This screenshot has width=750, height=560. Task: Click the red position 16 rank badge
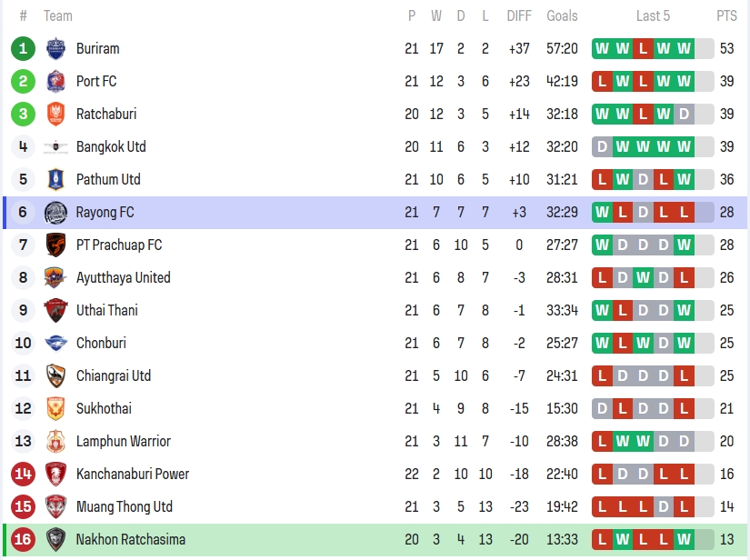tap(24, 539)
